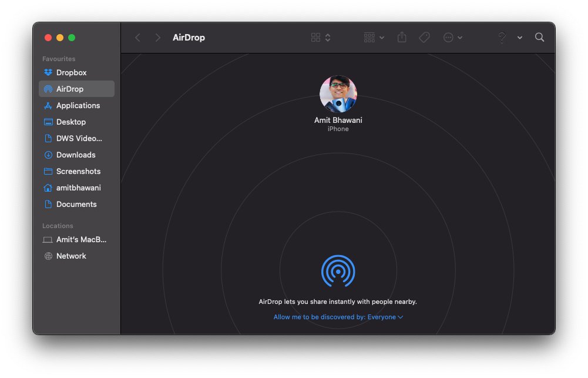
Task: Select Network under Locations
Action: tap(71, 256)
